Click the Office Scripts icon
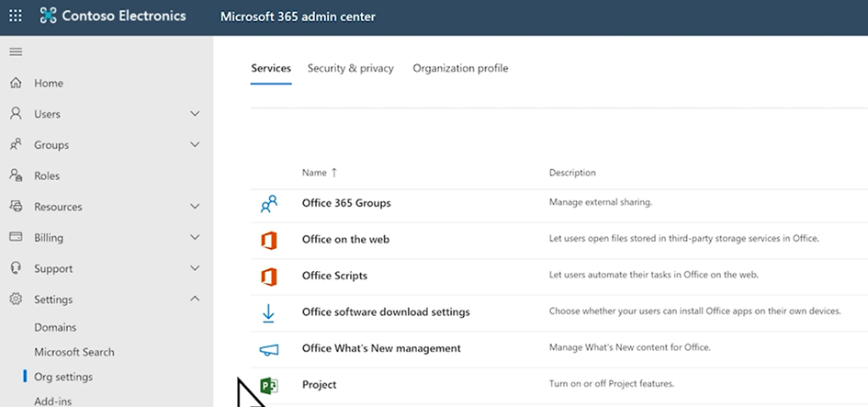Image resolution: width=868 pixels, height=407 pixels. (x=268, y=276)
